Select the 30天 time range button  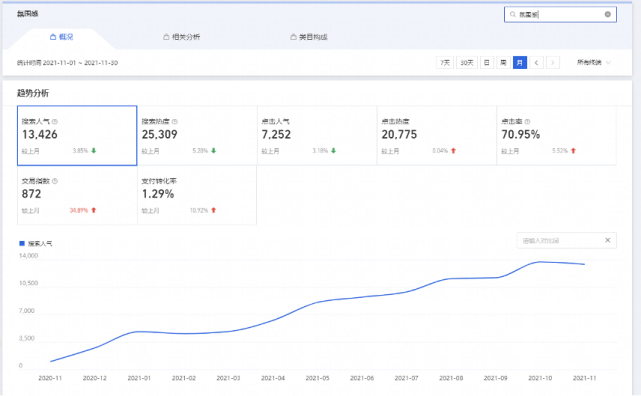[466, 63]
